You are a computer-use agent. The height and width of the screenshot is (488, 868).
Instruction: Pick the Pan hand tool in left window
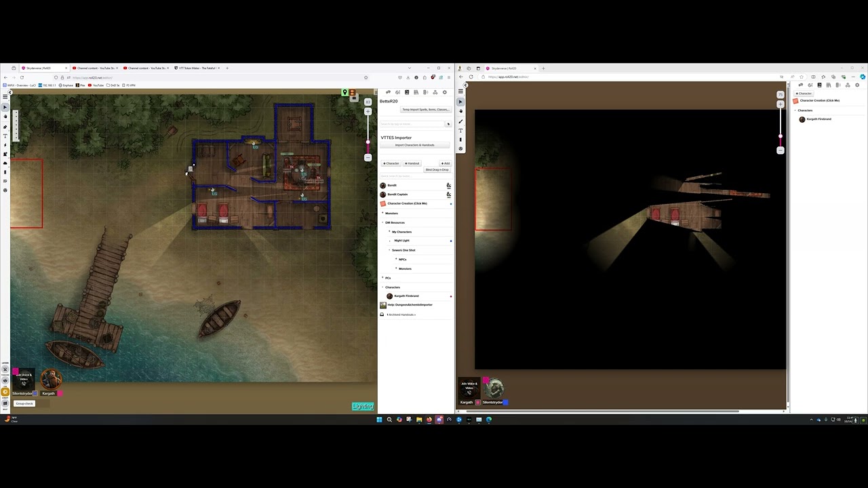click(5, 117)
